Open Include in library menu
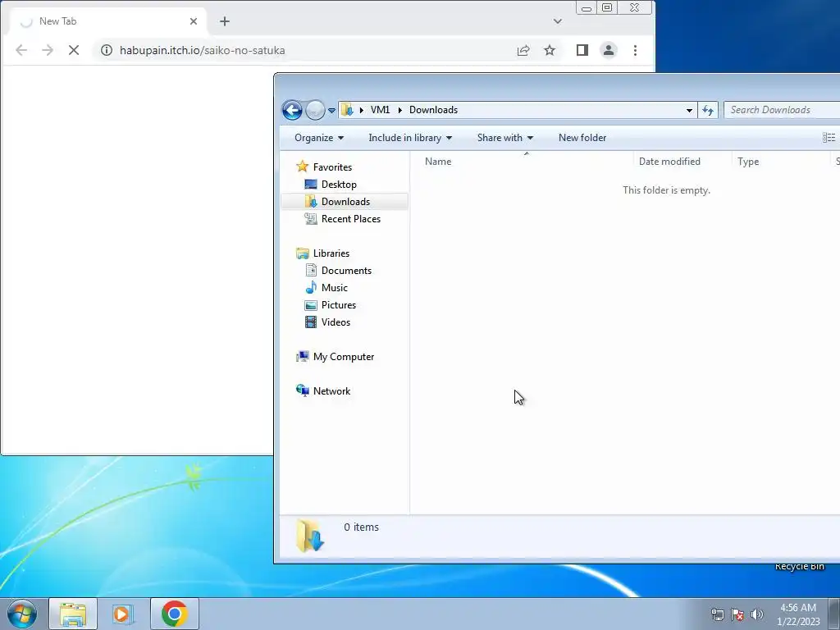The image size is (840, 630). coord(410,138)
